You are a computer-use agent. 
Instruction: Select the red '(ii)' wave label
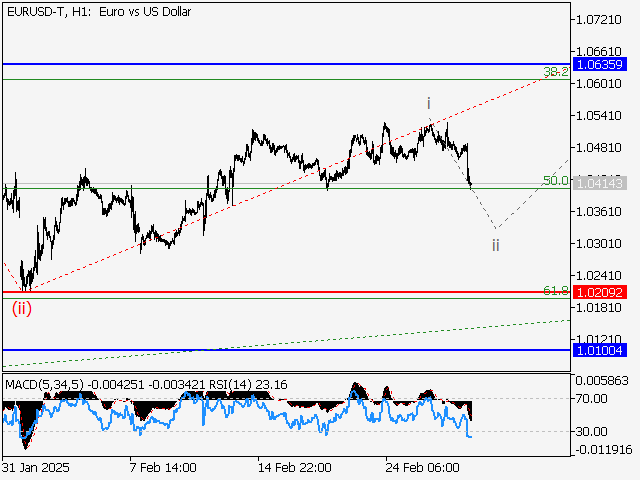[22, 308]
